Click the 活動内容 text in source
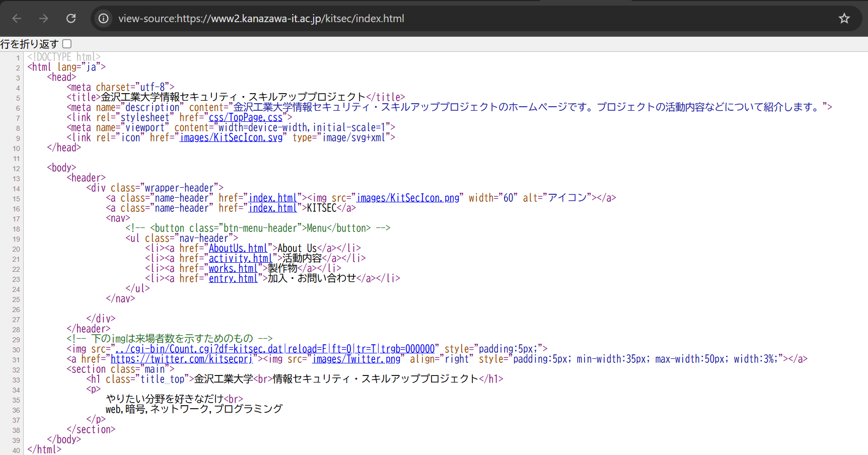Image resolution: width=868 pixels, height=455 pixels. click(302, 258)
